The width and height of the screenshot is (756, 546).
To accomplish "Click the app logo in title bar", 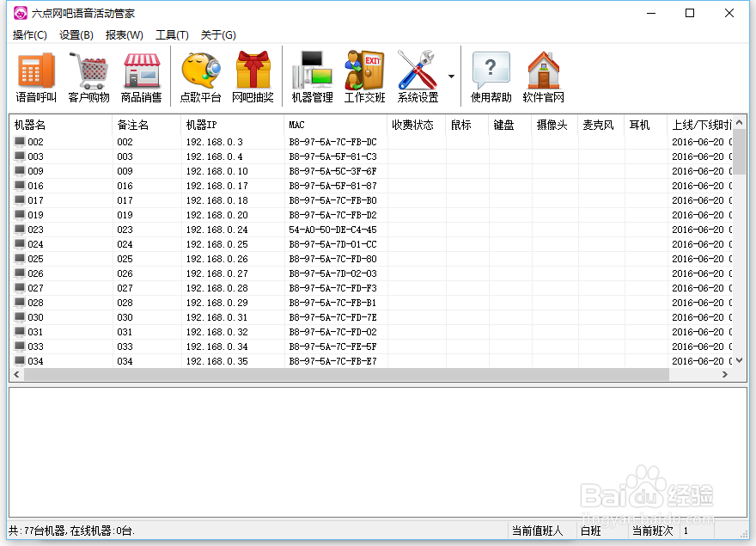I will tap(21, 13).
